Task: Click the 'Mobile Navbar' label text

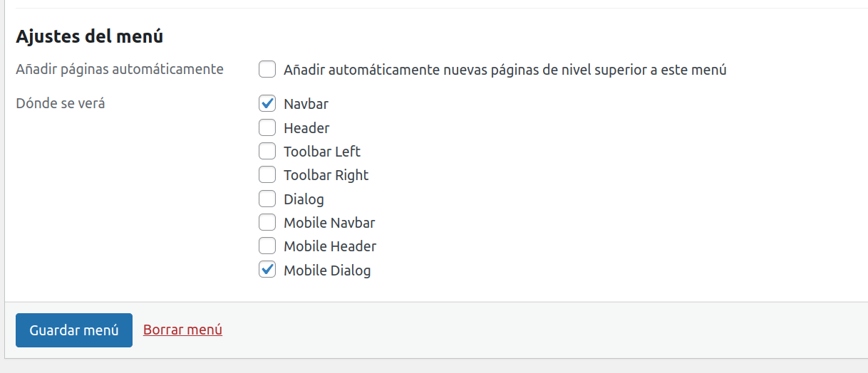Action: click(x=329, y=223)
